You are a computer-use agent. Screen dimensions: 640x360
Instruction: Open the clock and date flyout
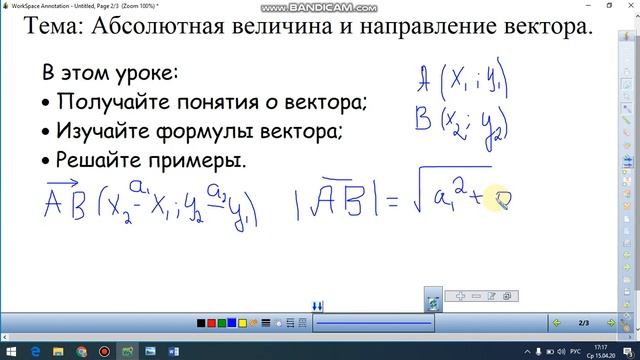tap(600, 351)
